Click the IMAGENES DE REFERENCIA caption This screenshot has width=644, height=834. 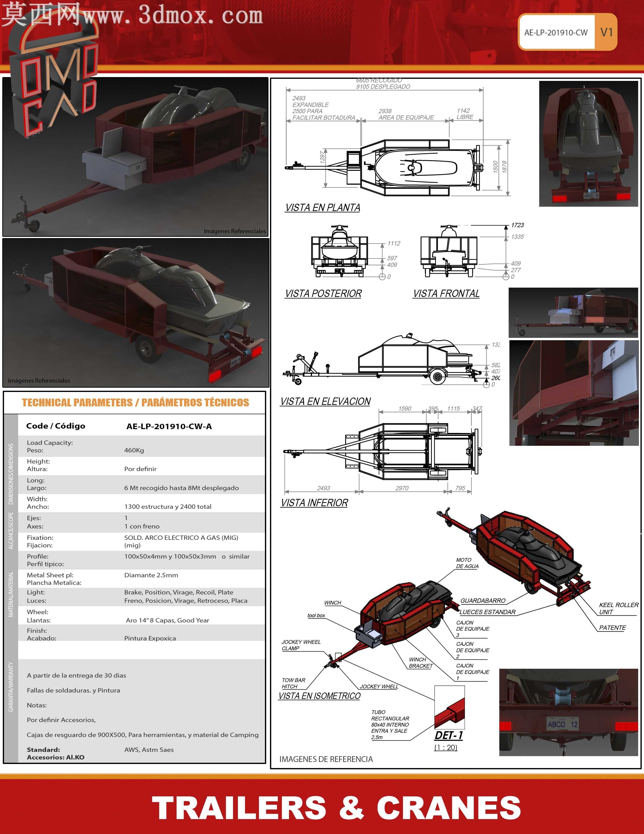click(x=326, y=759)
